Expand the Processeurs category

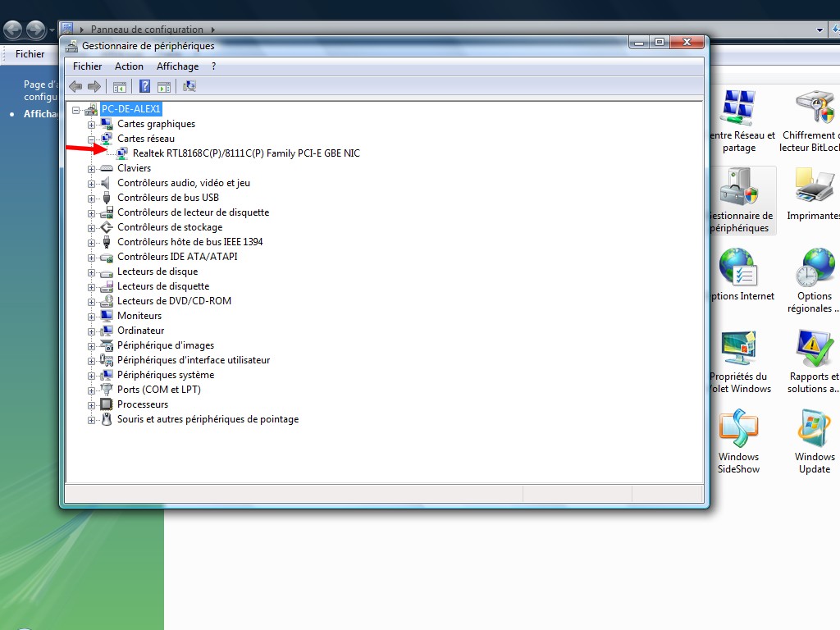coord(92,404)
